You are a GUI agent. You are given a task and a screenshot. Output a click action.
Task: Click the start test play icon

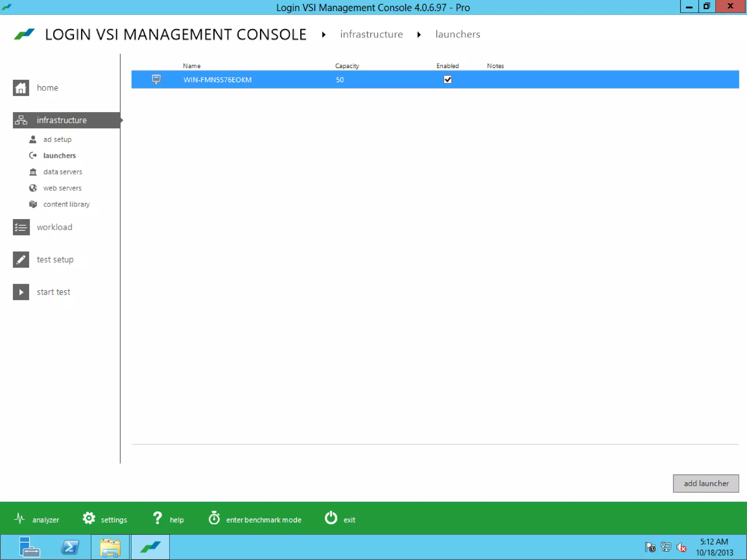21,292
